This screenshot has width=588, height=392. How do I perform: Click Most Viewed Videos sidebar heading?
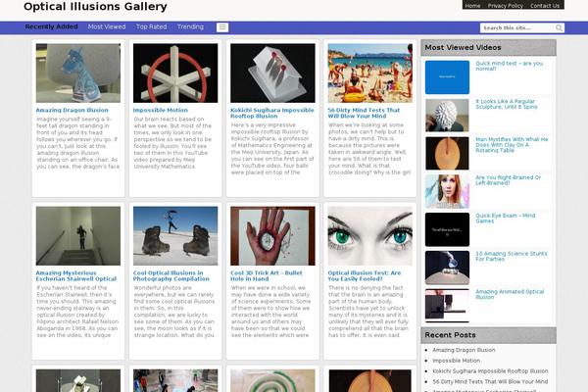(x=463, y=48)
